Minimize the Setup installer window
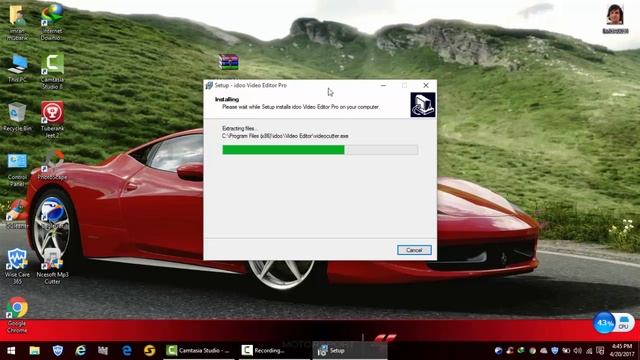 pyautogui.click(x=383, y=85)
